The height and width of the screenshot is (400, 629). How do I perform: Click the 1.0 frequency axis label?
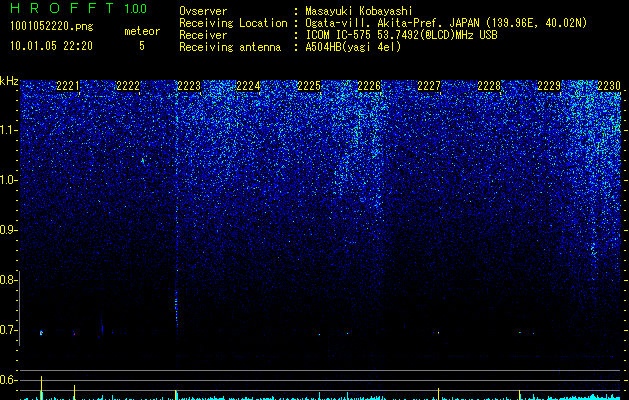click(9, 180)
